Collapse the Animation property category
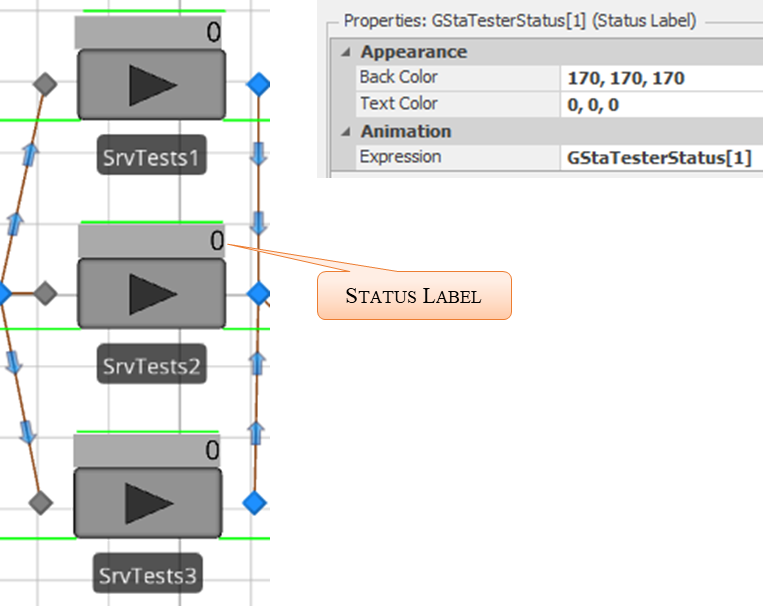 (x=346, y=131)
